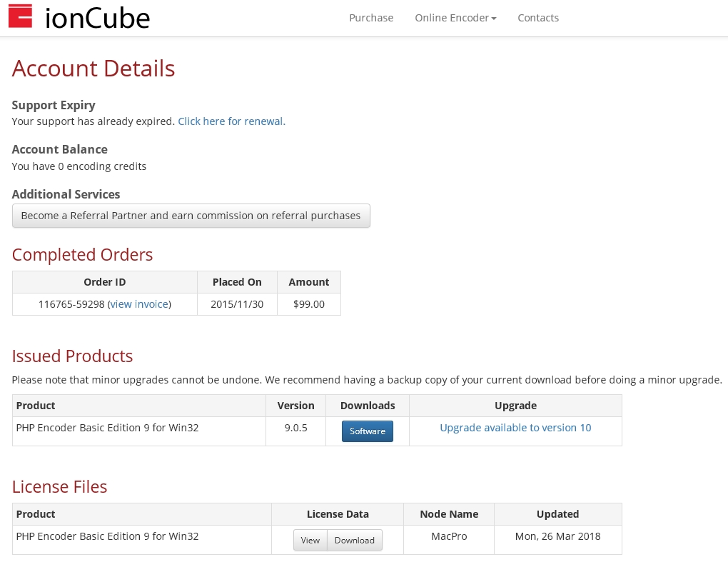
Task: Open the Purchase menu item
Action: (371, 18)
